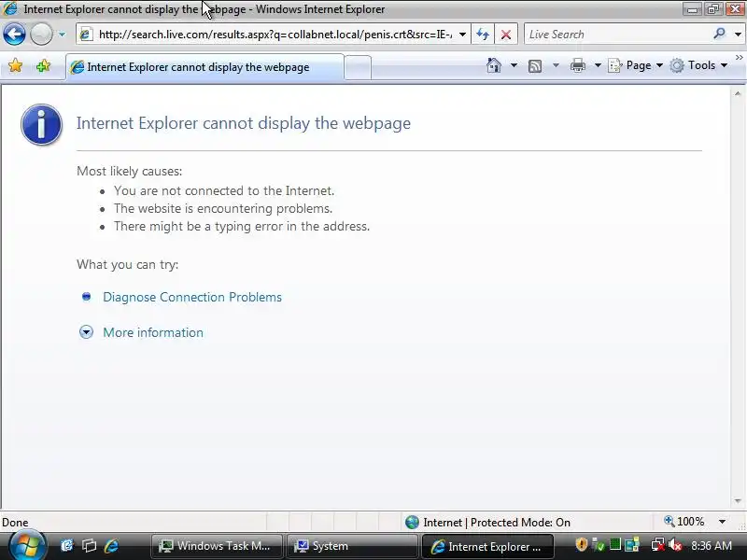
Task: Click the 'Protected Mode: On' status text
Action: (520, 523)
